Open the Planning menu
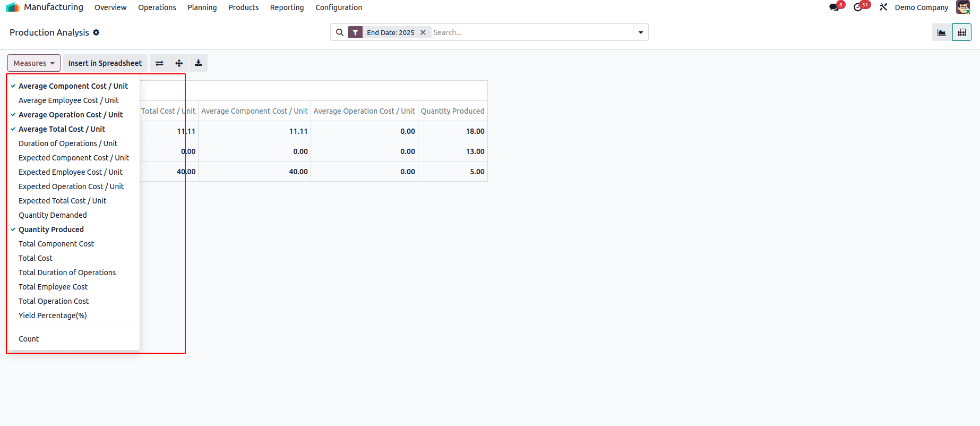 tap(202, 7)
